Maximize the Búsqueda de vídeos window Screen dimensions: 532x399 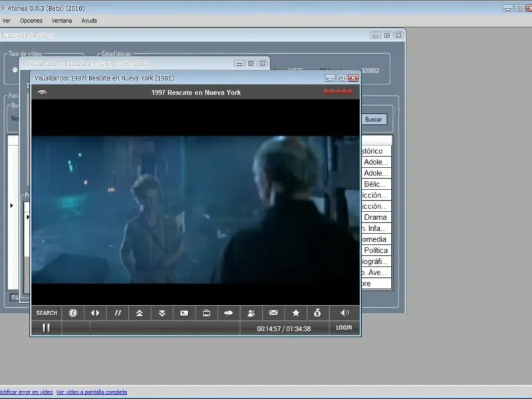pos(387,35)
